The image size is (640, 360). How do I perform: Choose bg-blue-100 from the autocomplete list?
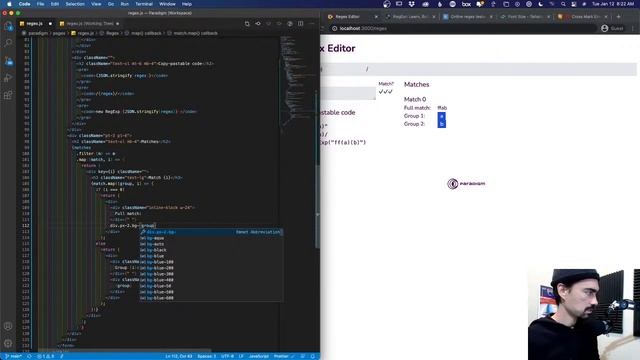click(x=211, y=262)
